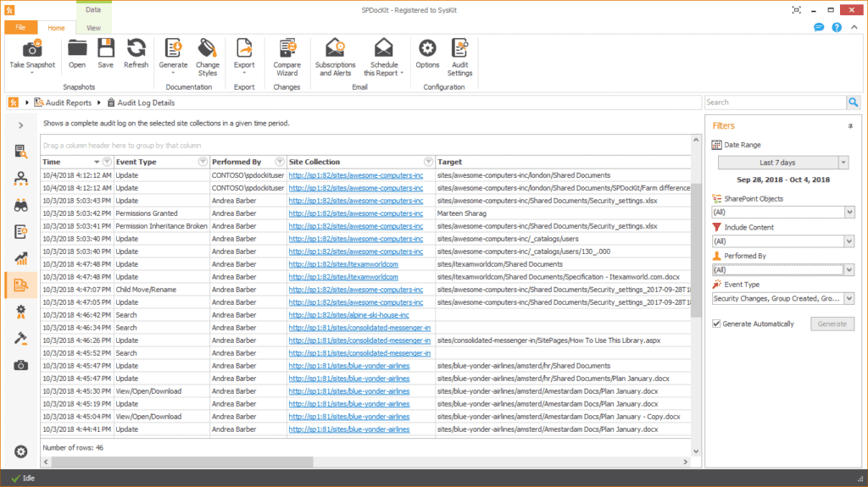The image size is (868, 487).
Task: Click the vertical scrollbar thumb
Action: coord(696,250)
